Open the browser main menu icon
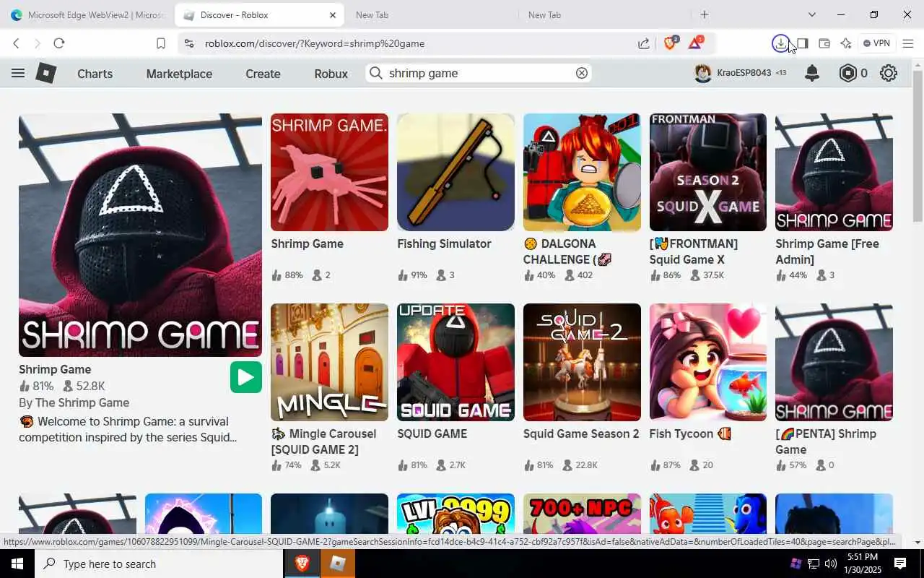Viewport: 924px width, 578px height. coord(908,43)
